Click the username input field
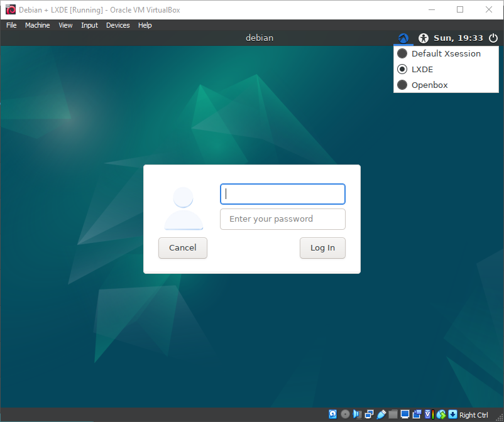 tap(282, 194)
